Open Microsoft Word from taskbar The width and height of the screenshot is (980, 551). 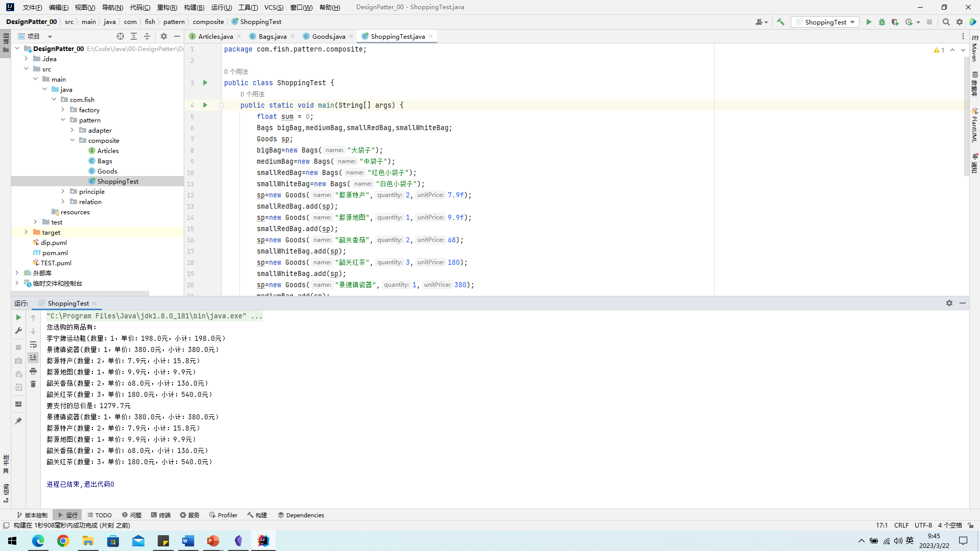click(x=188, y=541)
